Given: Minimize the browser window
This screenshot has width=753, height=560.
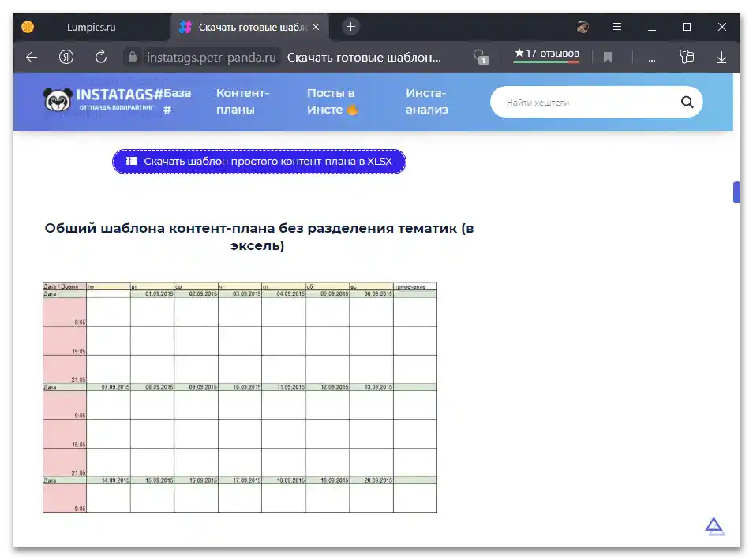Looking at the screenshot, I should (652, 28).
